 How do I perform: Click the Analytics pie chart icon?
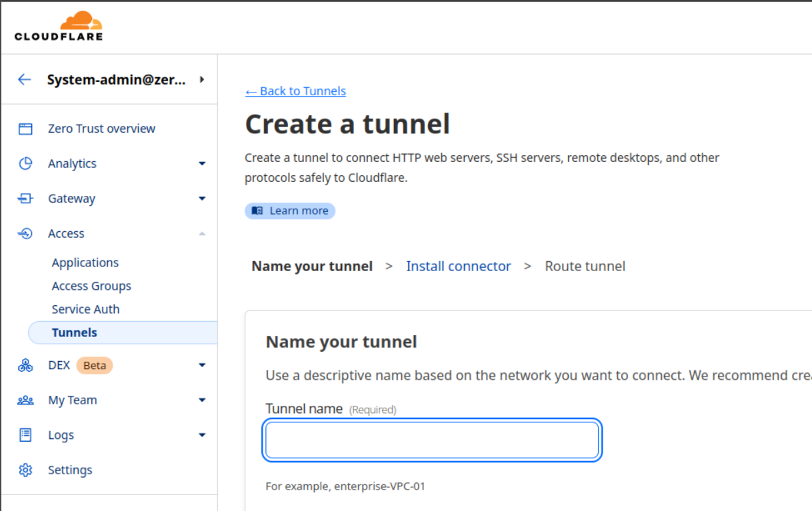(x=25, y=164)
